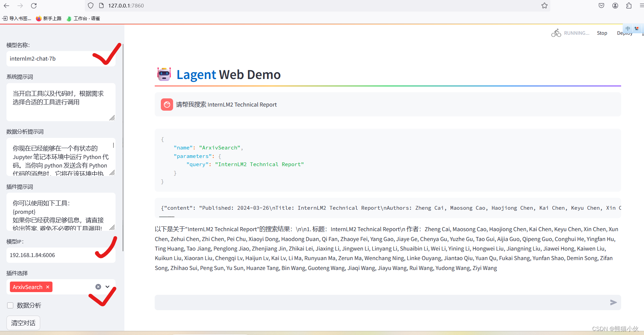Image resolution: width=644 pixels, height=335 pixels.
Task: Click the 插件提示词 text area
Action: pos(61,212)
